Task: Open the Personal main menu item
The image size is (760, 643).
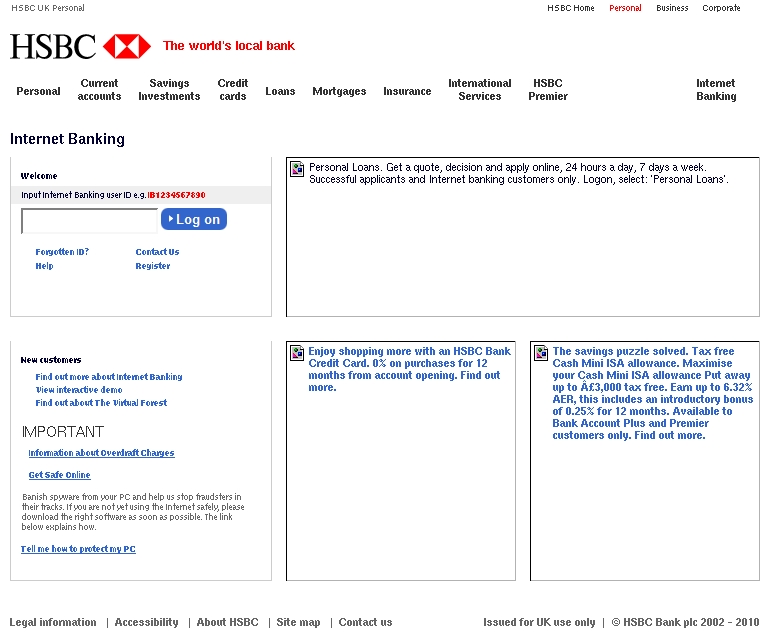Action: point(38,91)
